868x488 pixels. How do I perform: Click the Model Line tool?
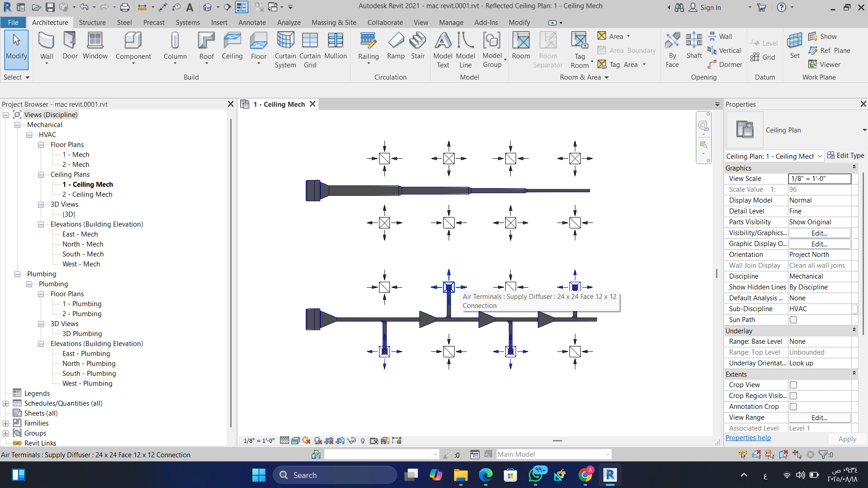(x=465, y=50)
